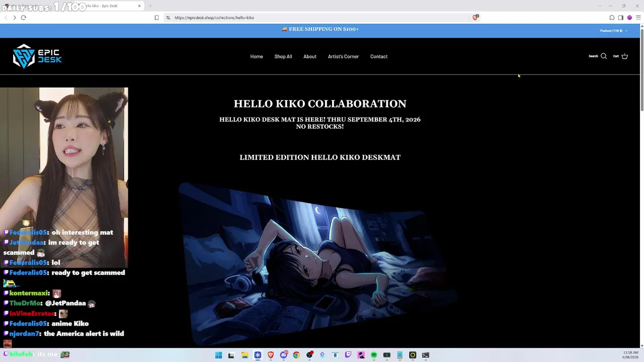Open Task View from the taskbar
644x362 pixels.
pos(231,355)
